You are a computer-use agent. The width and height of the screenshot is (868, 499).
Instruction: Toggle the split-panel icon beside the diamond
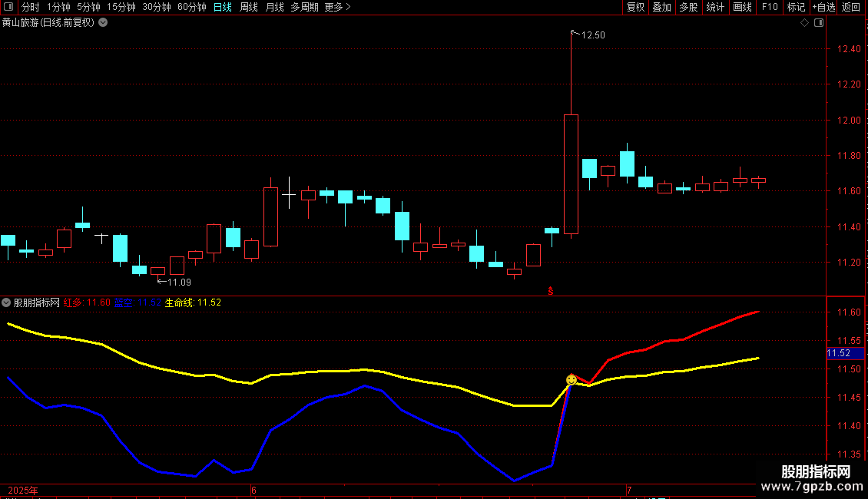(x=819, y=23)
